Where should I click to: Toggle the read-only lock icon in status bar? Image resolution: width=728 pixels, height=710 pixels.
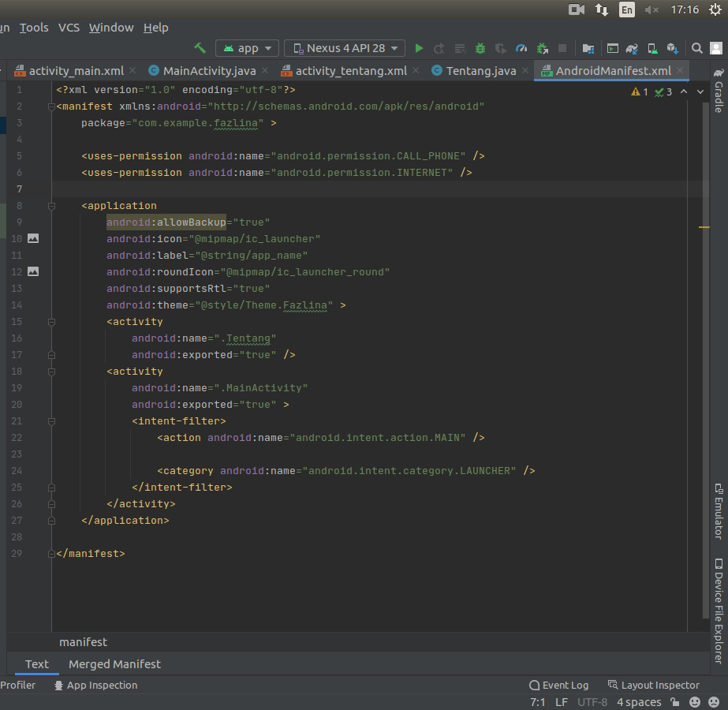click(x=674, y=702)
